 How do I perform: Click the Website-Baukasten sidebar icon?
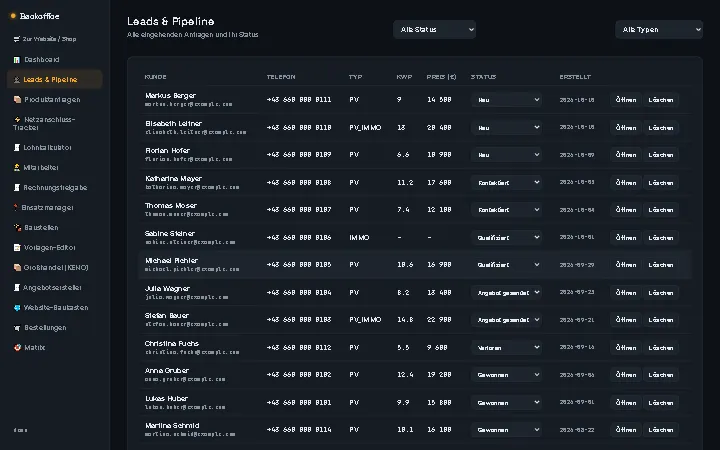(x=17, y=308)
